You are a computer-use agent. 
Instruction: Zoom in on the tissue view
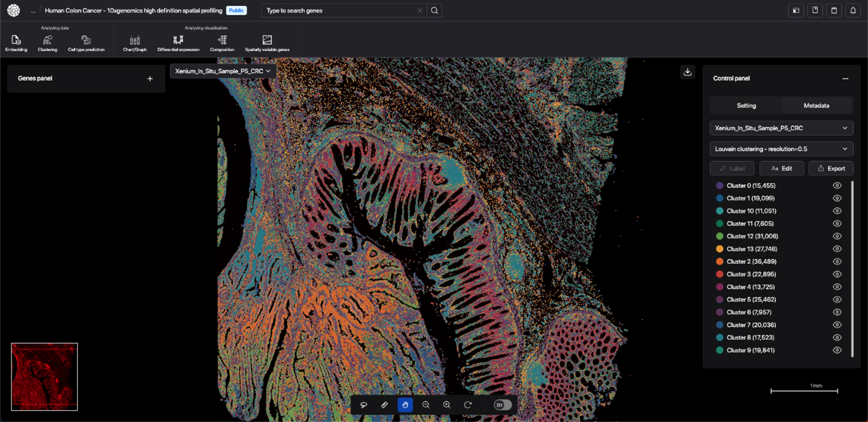[447, 405]
